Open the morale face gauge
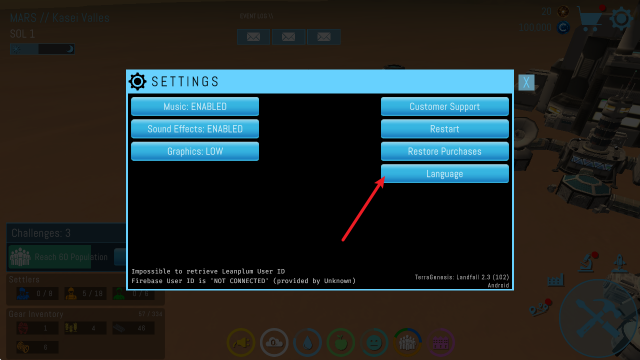 [374, 342]
